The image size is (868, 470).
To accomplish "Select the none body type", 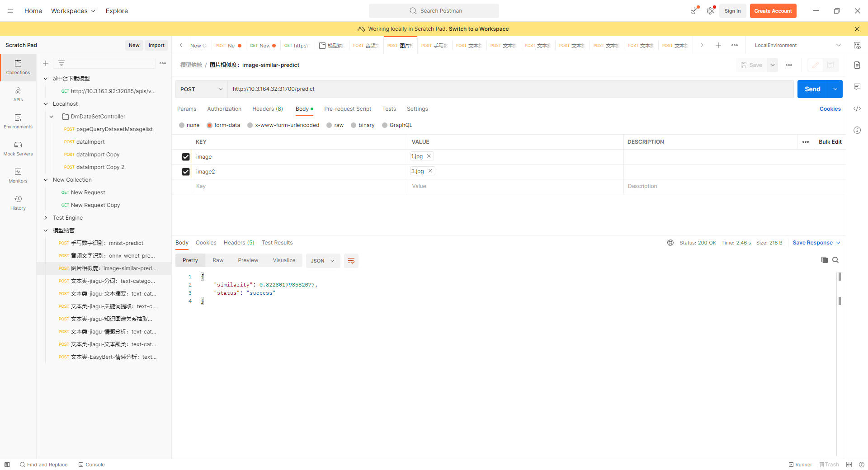I will coord(182,125).
